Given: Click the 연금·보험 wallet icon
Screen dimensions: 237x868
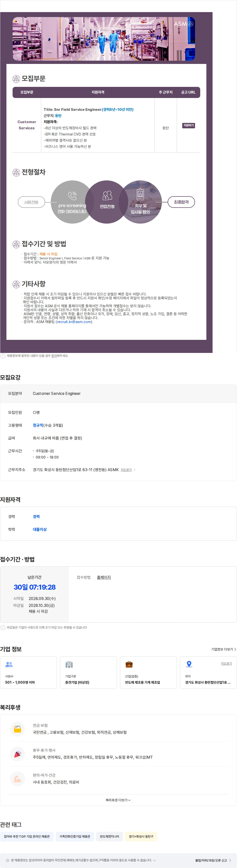Looking at the screenshot, I should 18,729.
